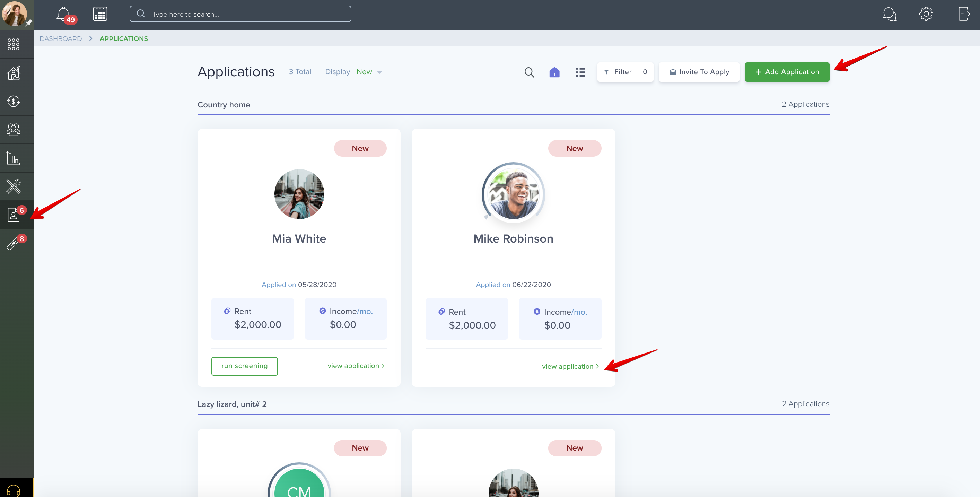Focus the 'Type here to search' field
The width and height of the screenshot is (980, 497).
click(x=240, y=14)
